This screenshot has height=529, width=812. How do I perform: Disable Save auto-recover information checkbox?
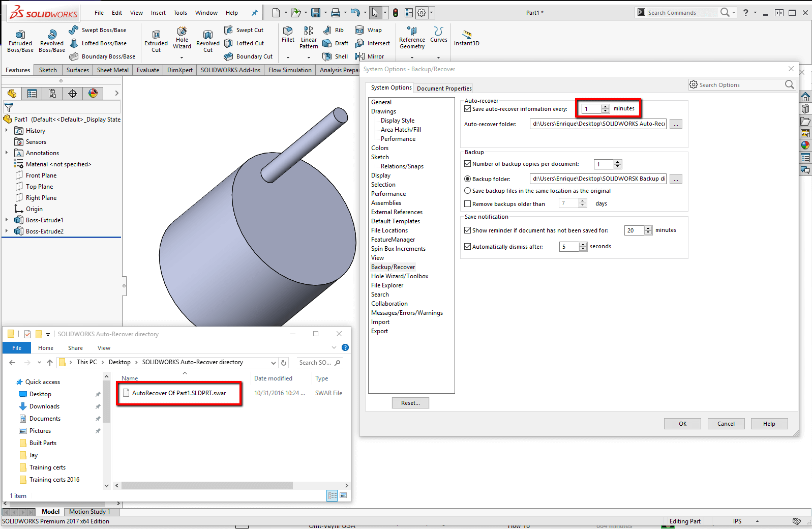(468, 109)
